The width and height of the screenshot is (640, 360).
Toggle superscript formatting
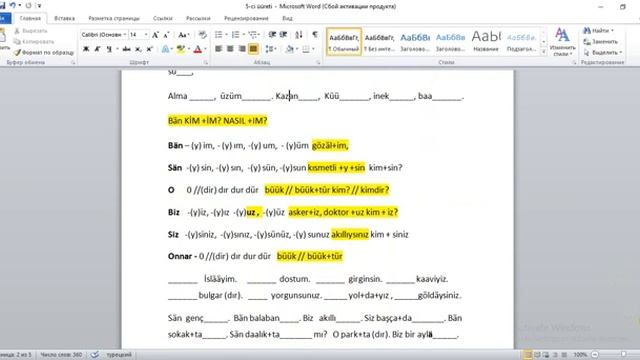pos(149,49)
